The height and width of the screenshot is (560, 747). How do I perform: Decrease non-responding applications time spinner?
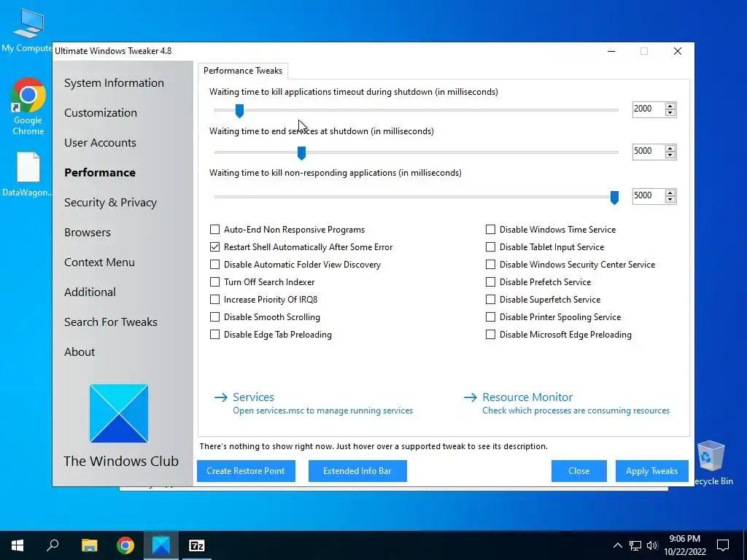click(x=670, y=200)
